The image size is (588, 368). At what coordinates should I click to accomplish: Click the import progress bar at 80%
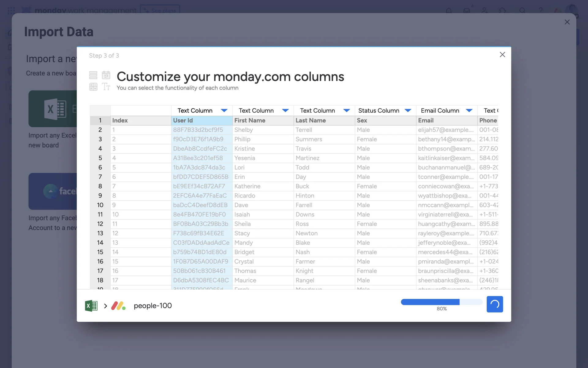tap(441, 302)
